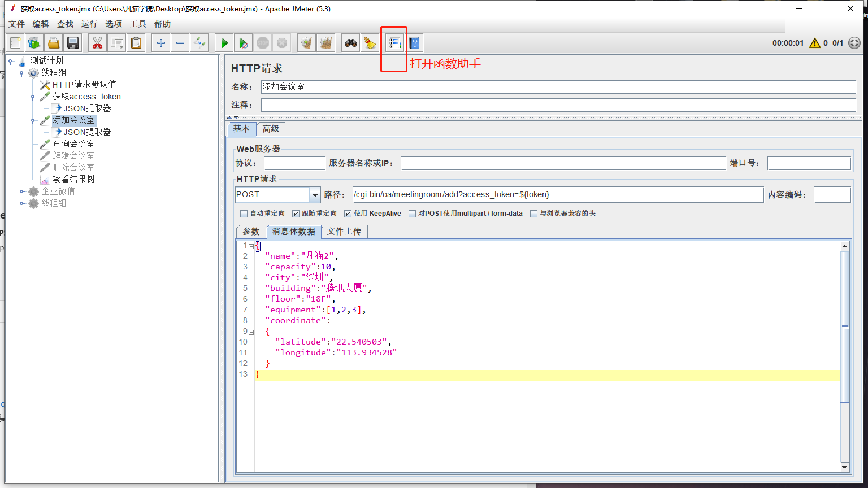This screenshot has width=868, height=488.
Task: Open the Function Helper dialog icon
Action: 394,43
